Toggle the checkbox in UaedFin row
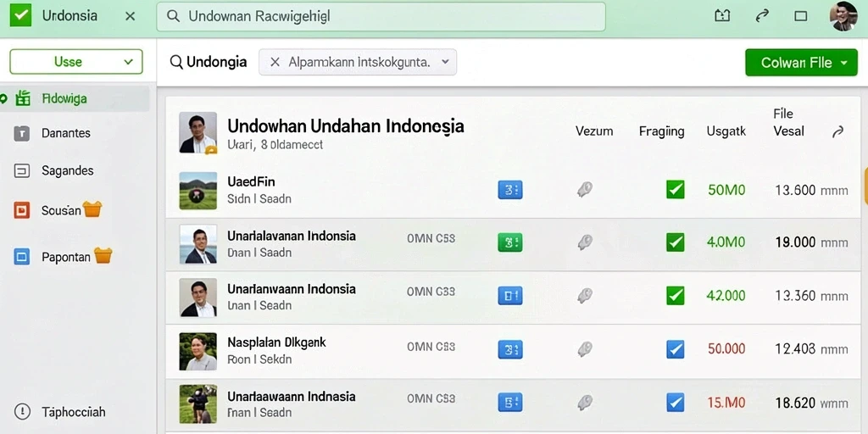This screenshot has height=434, width=868. [x=675, y=190]
